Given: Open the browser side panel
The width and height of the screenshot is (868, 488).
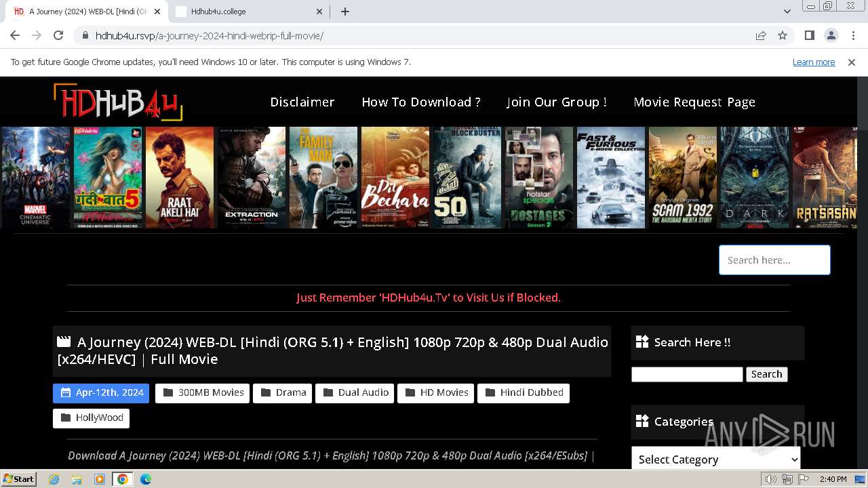Looking at the screenshot, I should click(809, 35).
